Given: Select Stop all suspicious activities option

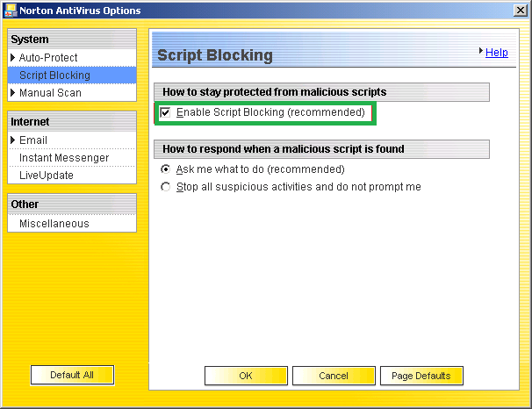Looking at the screenshot, I should click(165, 187).
